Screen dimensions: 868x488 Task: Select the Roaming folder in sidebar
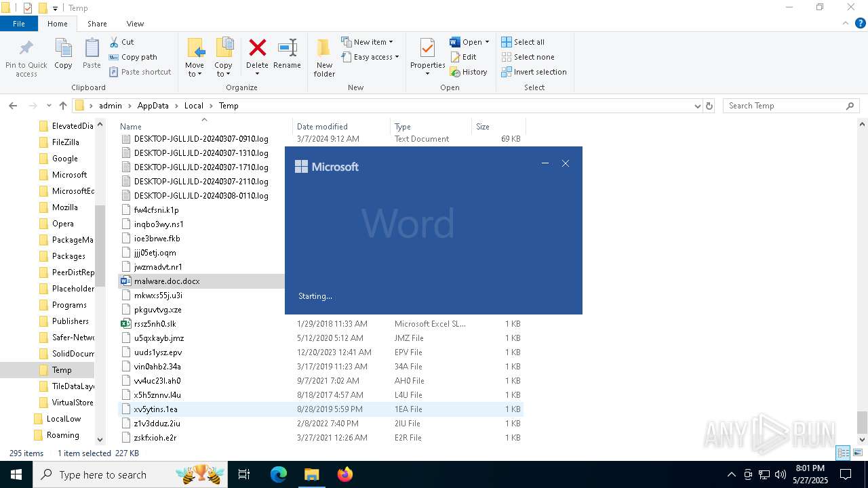62,435
